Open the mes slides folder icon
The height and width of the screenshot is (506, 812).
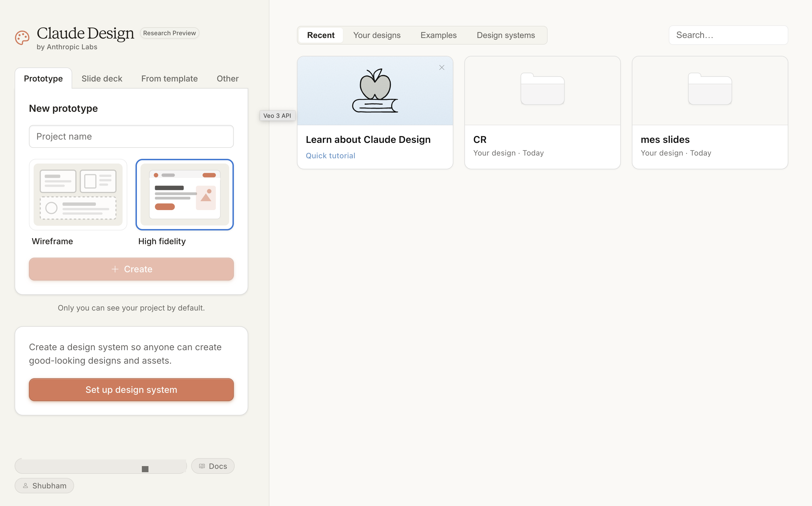pyautogui.click(x=710, y=89)
